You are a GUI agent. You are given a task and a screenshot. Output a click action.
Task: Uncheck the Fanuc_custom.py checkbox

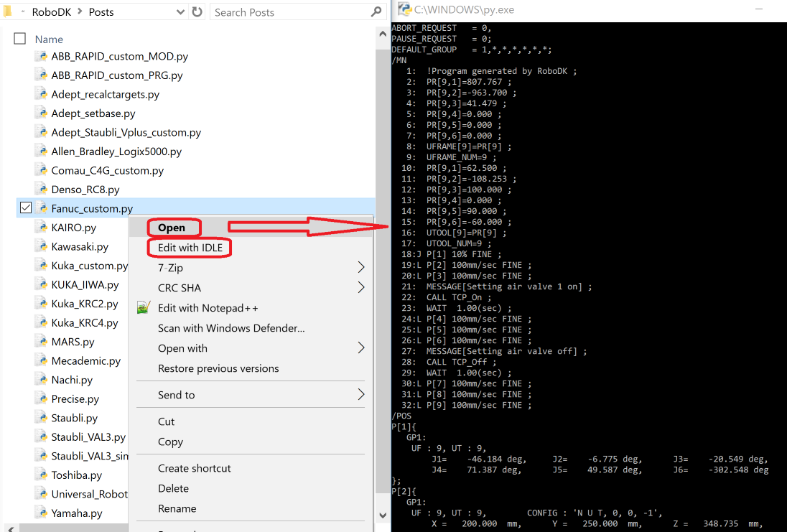coord(26,208)
